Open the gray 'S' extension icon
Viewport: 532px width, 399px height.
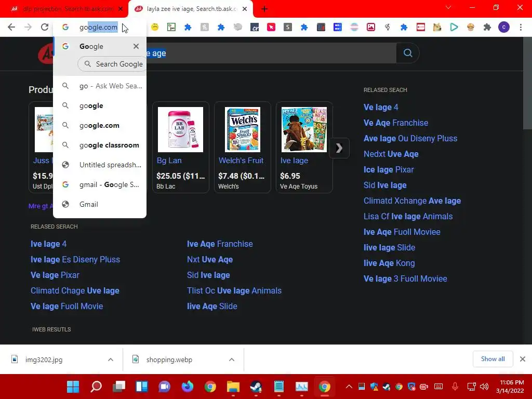click(x=288, y=27)
